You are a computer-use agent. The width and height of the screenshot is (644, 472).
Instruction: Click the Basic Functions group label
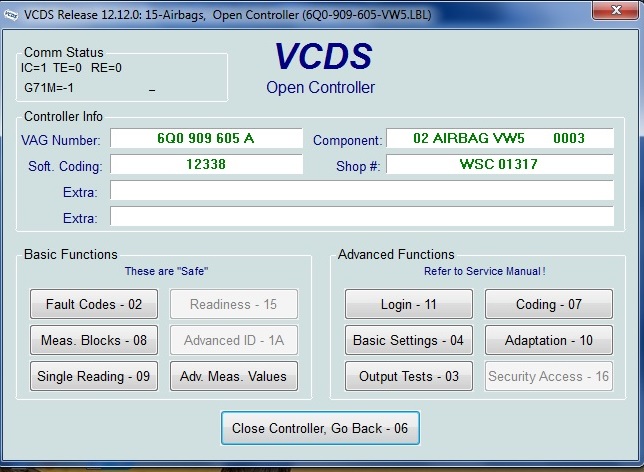pyautogui.click(x=71, y=254)
